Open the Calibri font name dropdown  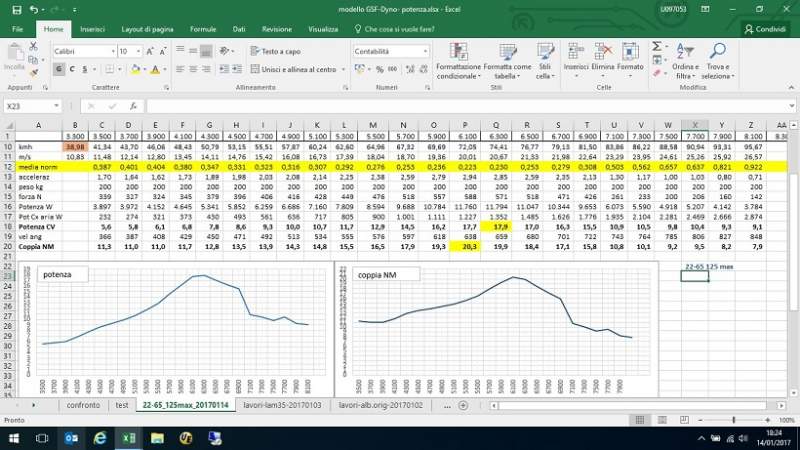click(x=113, y=52)
